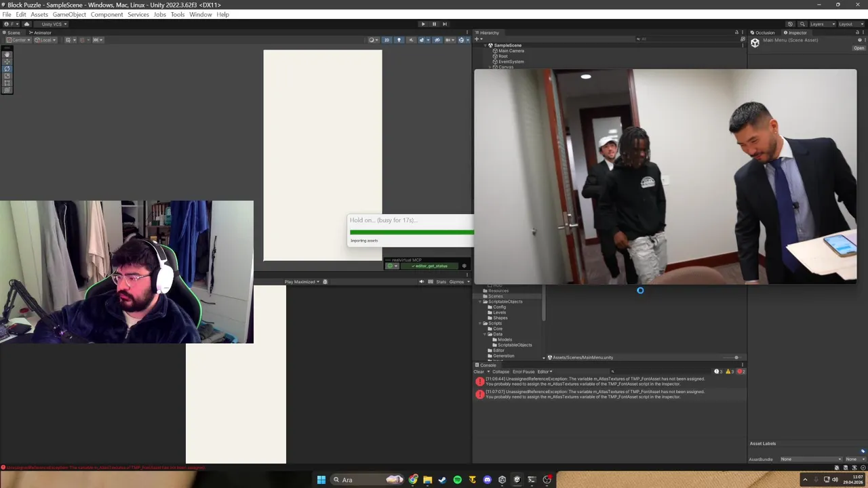Switch to the Occlusion tab
Image resolution: width=868 pixels, height=488 pixels.
click(x=762, y=33)
